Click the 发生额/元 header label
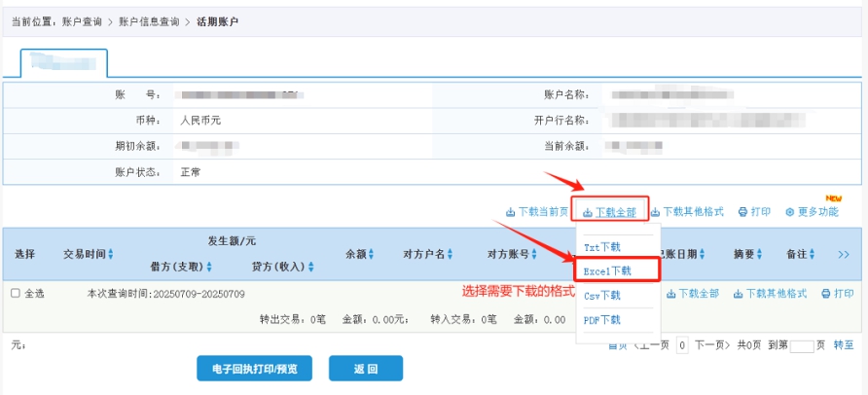This screenshot has width=868, height=395. click(x=232, y=241)
